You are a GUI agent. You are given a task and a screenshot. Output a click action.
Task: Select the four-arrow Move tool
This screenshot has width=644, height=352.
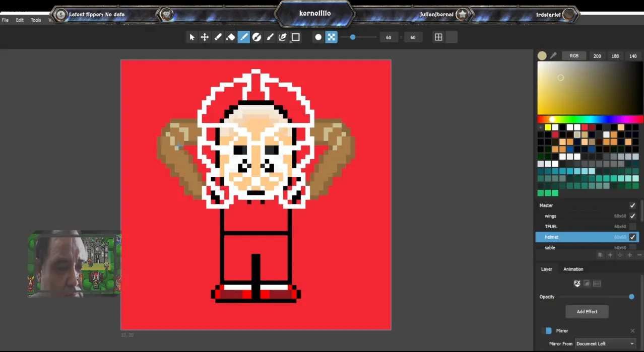tap(205, 37)
